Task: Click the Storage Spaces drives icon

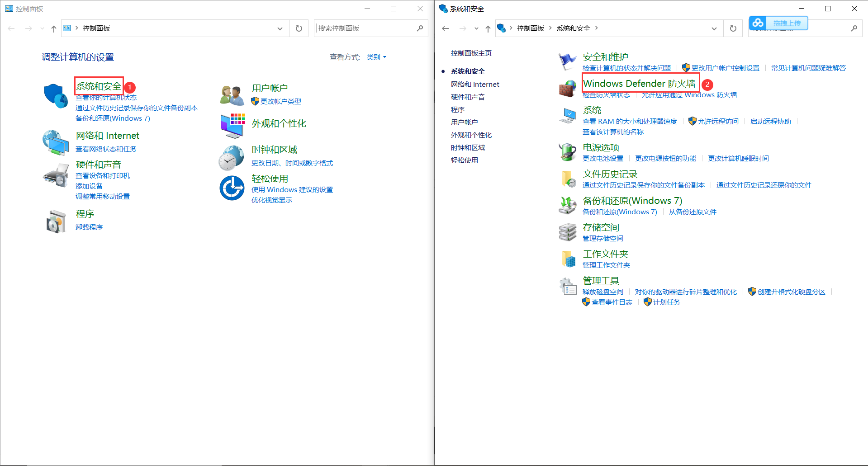Action: point(567,232)
